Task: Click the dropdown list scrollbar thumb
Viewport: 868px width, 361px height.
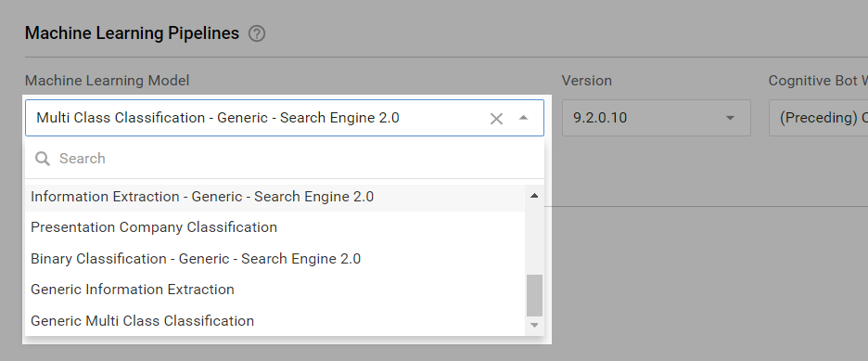Action: [x=534, y=295]
